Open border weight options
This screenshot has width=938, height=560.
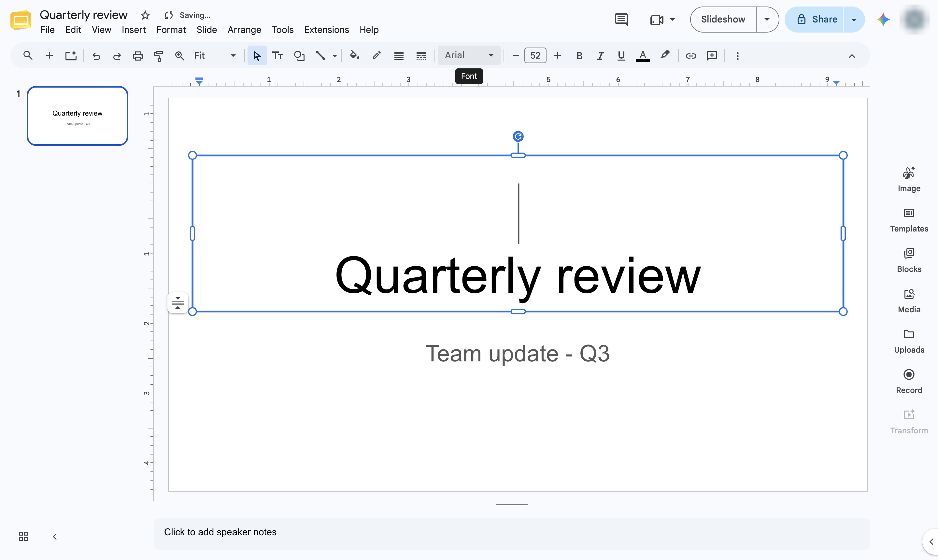(x=399, y=56)
